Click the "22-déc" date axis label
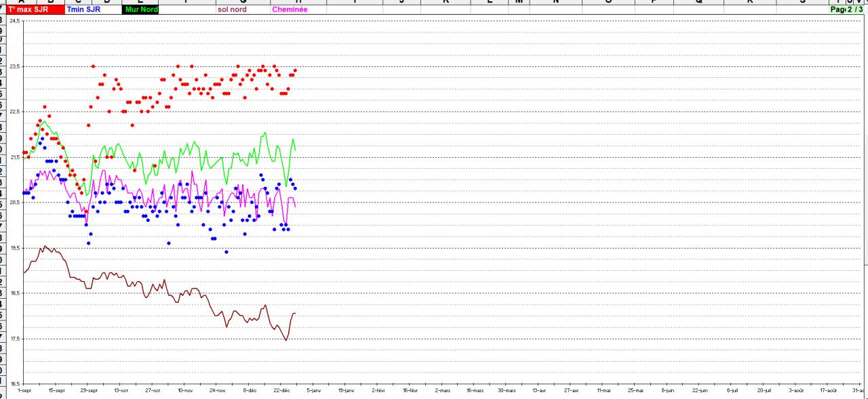868x399 pixels. coord(281,391)
